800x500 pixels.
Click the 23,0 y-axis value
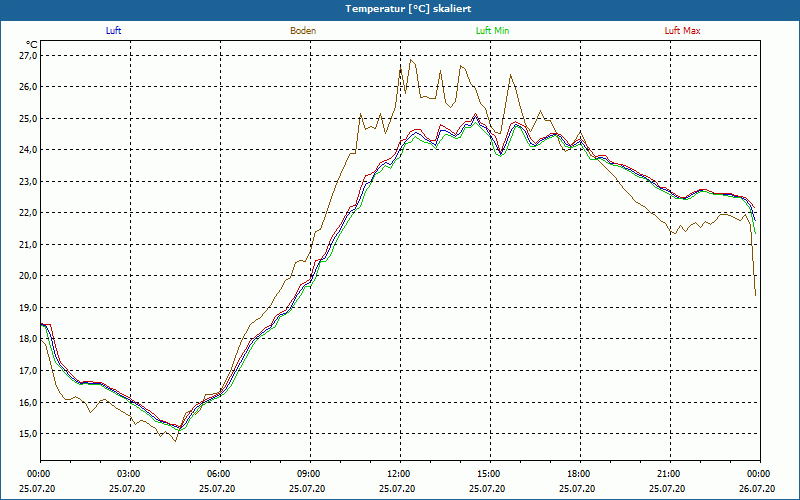[28, 181]
